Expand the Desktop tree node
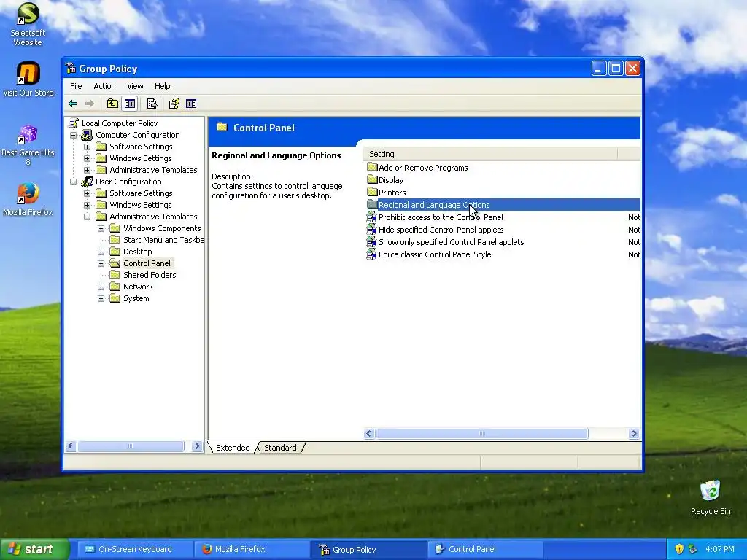Screen dimensions: 747x560 click(101, 252)
